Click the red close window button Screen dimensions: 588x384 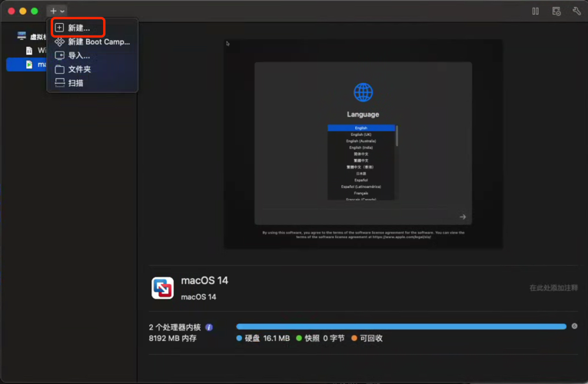12,12
